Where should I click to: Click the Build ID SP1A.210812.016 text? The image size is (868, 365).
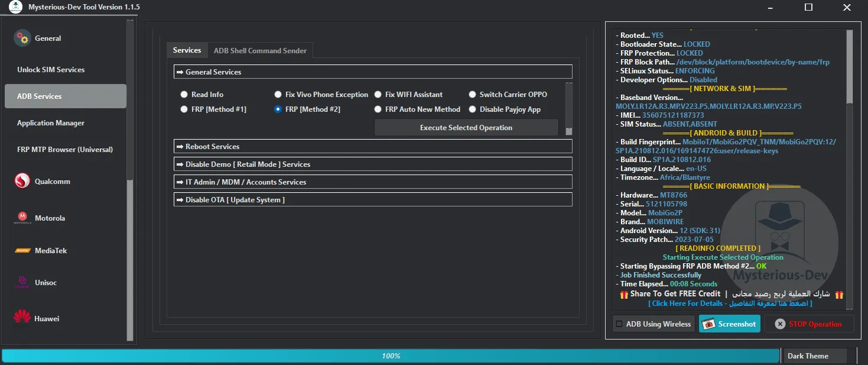[682, 160]
